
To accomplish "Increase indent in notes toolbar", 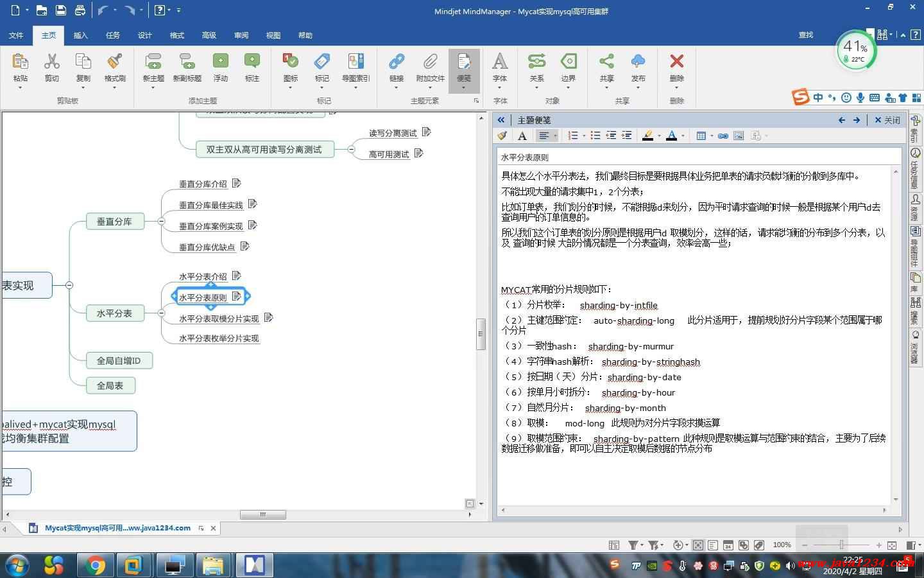I will (627, 136).
